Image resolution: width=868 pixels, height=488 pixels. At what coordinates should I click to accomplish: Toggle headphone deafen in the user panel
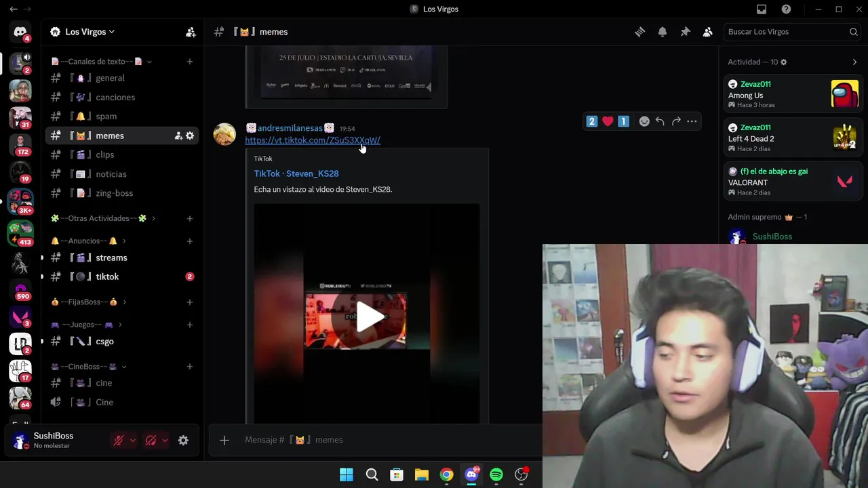point(151,441)
